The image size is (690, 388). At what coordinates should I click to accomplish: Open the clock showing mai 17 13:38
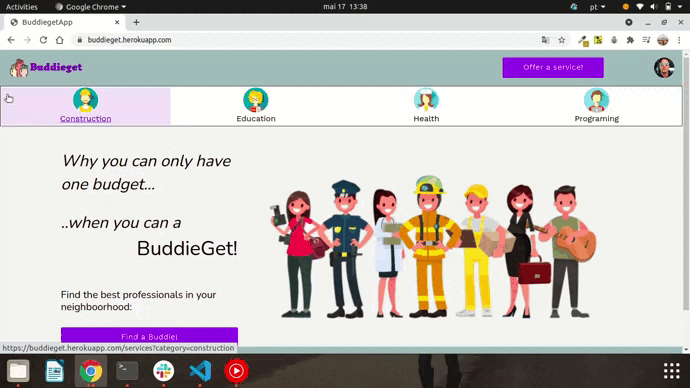pyautogui.click(x=345, y=7)
